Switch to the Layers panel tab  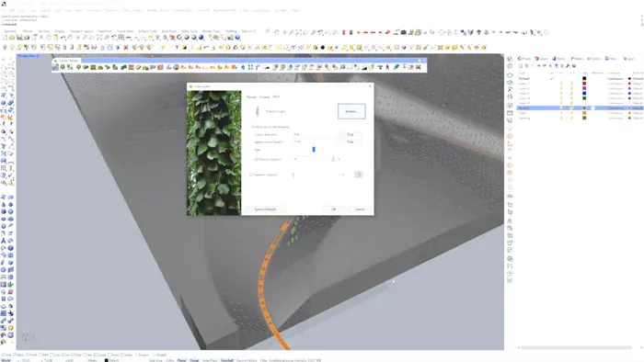click(542, 59)
